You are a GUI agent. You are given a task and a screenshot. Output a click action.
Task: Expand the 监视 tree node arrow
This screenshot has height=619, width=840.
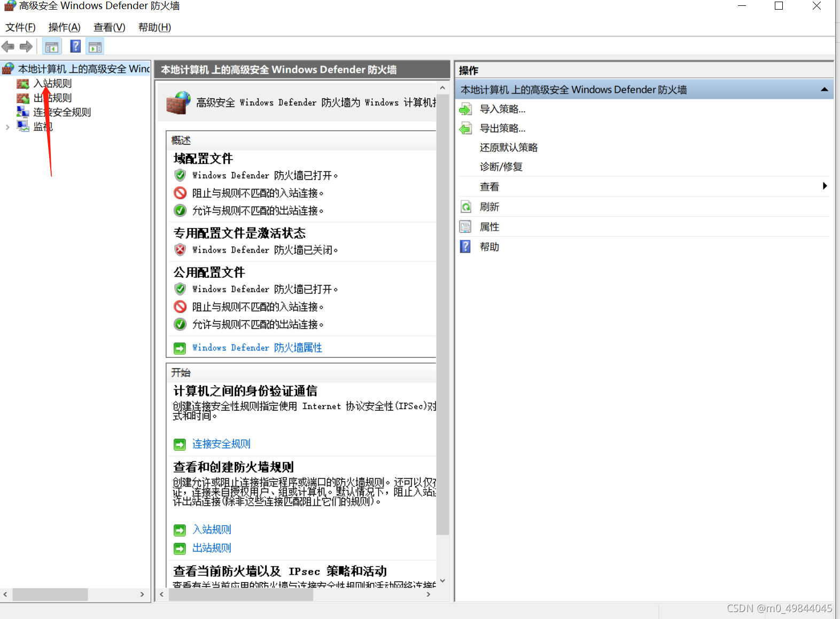pos(7,127)
